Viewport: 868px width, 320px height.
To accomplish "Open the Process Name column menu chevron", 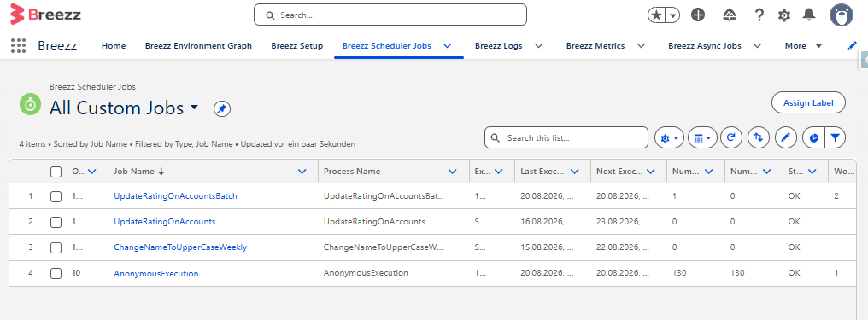I will [x=453, y=172].
